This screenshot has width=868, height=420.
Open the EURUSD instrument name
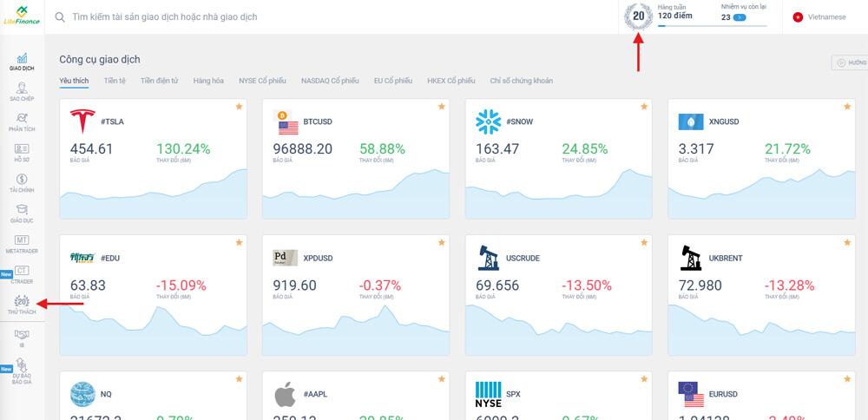pos(724,395)
